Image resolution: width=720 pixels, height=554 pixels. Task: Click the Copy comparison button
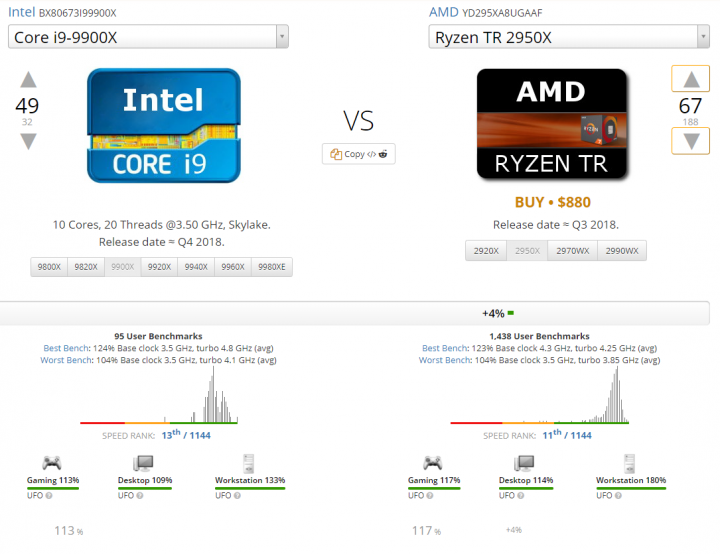[359, 154]
